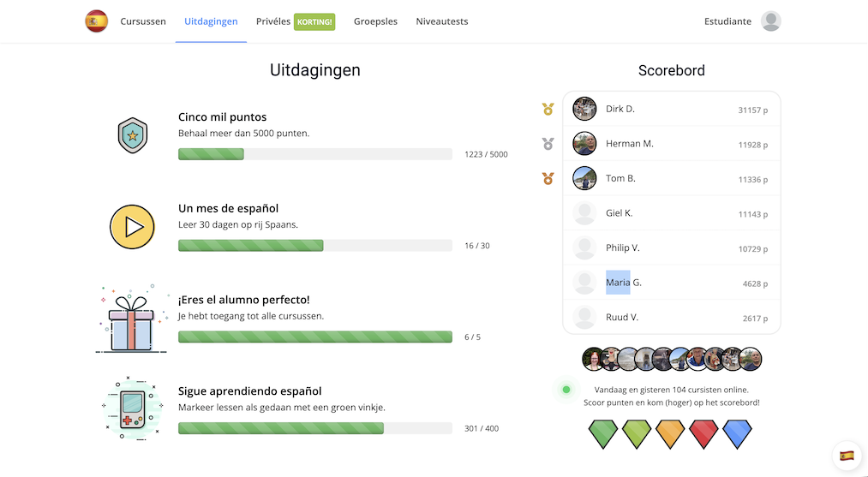Click the gift box icon
The width and height of the screenshot is (868, 477).
(x=132, y=319)
